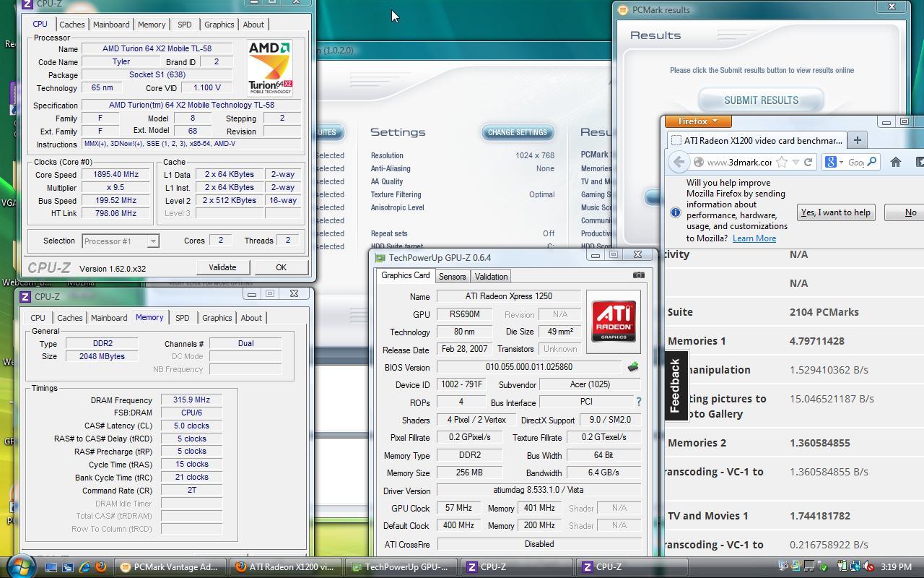Screen dimensions: 924x578
Task: Click the GPU-Z title bar icon
Action: click(380, 258)
